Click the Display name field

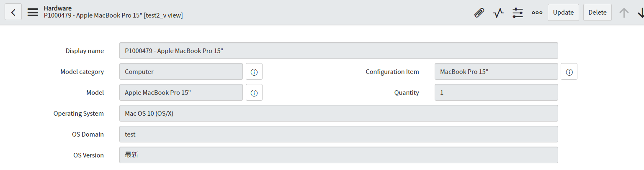click(x=338, y=51)
